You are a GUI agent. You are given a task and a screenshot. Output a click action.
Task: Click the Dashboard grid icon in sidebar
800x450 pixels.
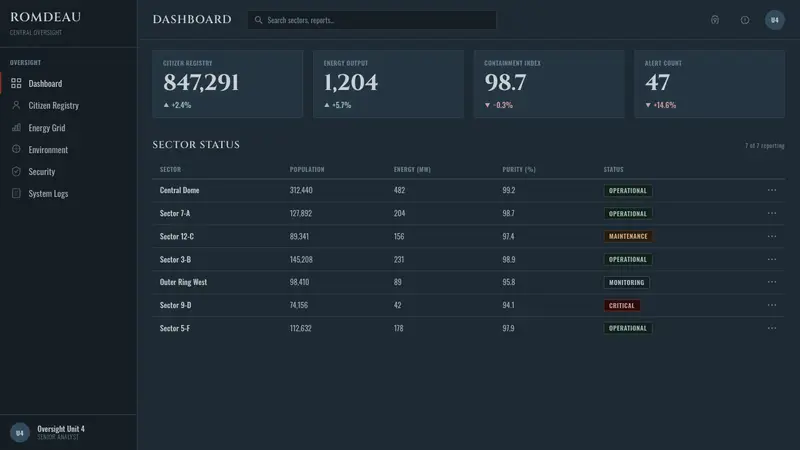(16, 83)
